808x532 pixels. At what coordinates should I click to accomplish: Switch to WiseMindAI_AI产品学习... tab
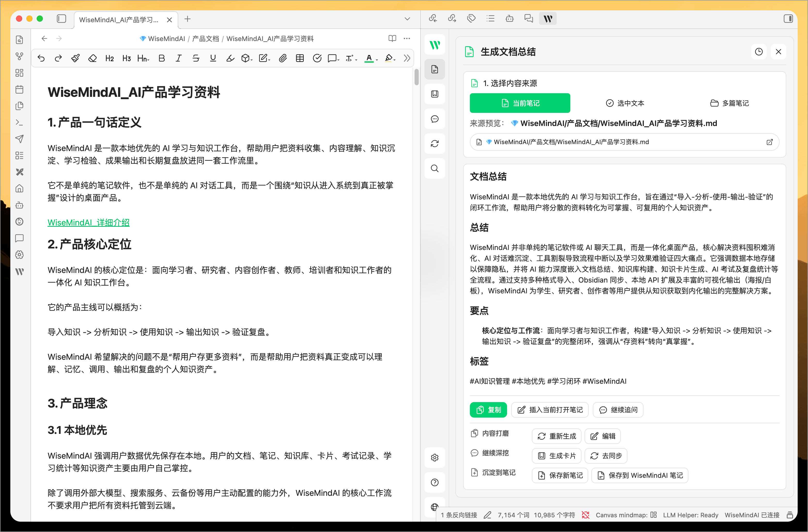pos(119,20)
